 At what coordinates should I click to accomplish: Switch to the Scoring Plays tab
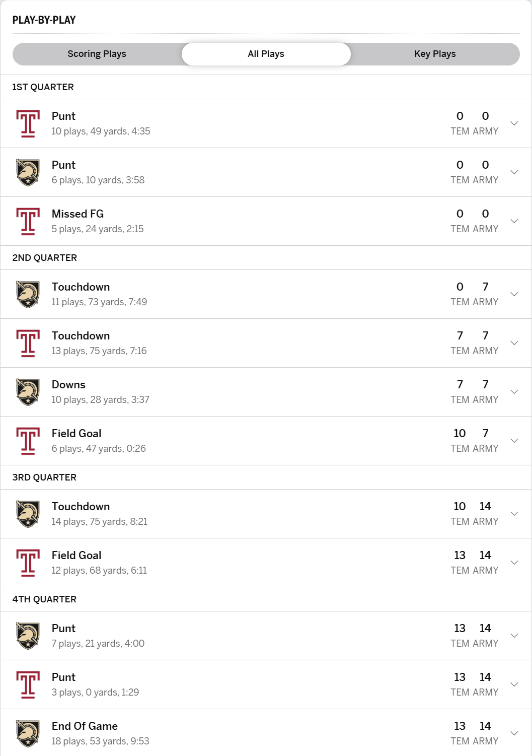pyautogui.click(x=97, y=54)
